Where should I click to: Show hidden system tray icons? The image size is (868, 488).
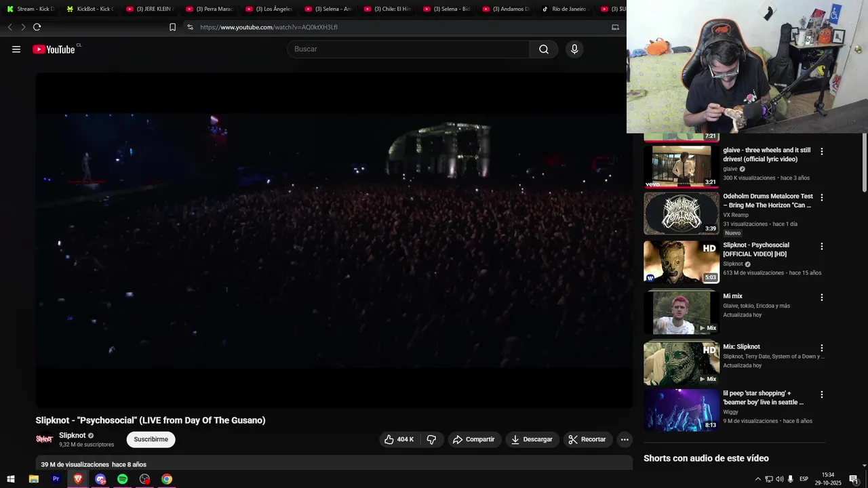pos(758,479)
